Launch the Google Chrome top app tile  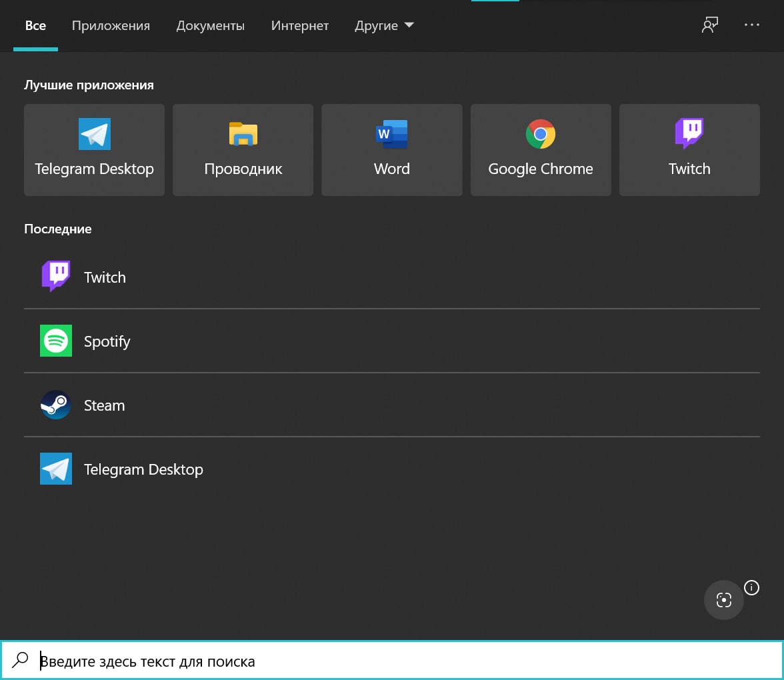click(x=541, y=150)
